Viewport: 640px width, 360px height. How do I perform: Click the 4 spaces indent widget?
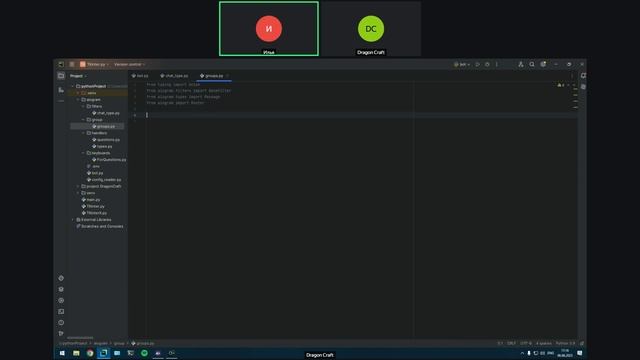click(x=544, y=344)
